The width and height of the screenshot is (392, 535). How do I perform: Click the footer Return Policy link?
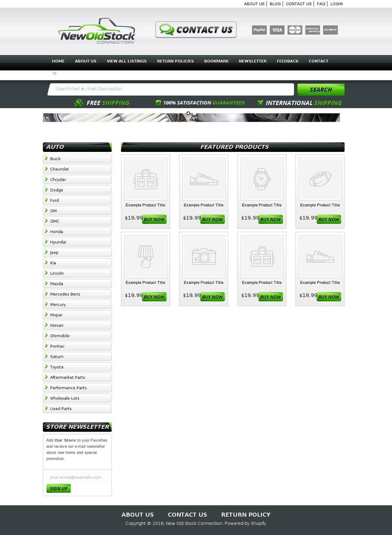tap(246, 515)
